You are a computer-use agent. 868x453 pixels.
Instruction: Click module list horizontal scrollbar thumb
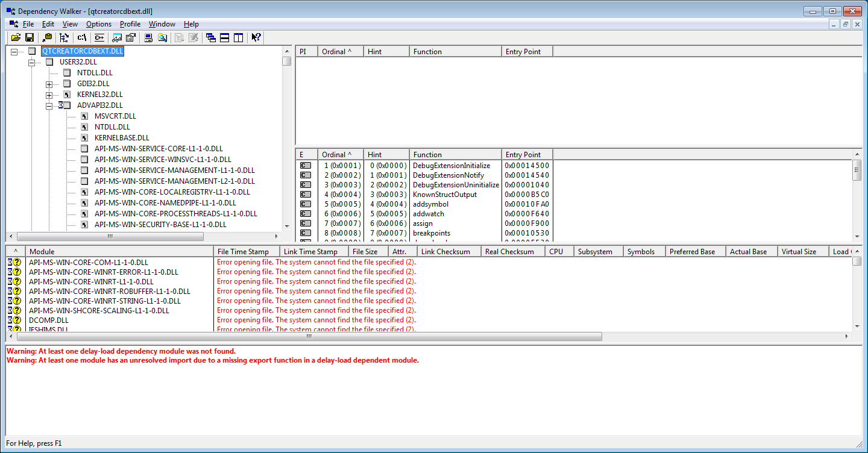(x=309, y=337)
